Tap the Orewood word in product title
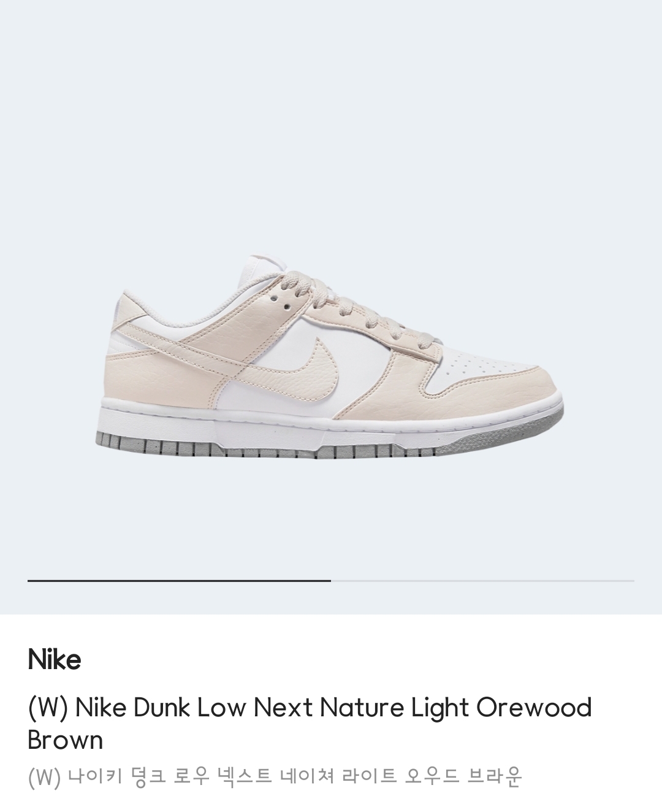 534,708
